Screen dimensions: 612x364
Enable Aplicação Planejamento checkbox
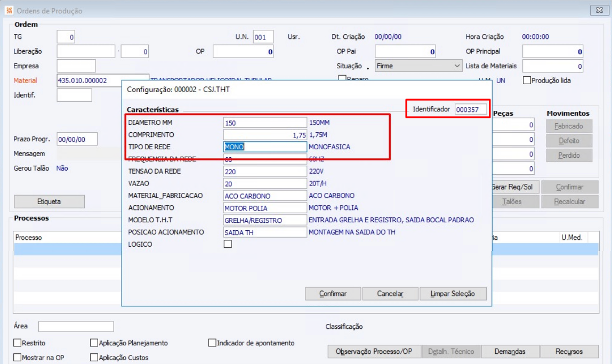click(x=94, y=343)
